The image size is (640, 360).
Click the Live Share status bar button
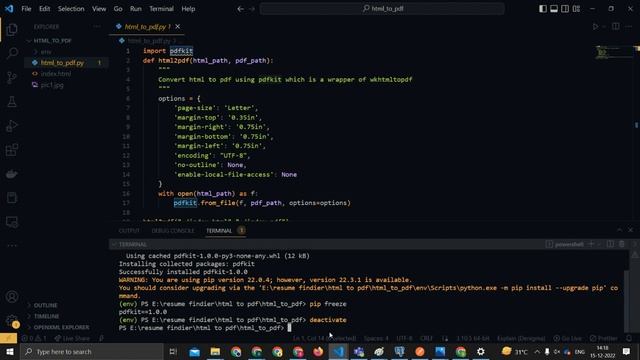72,338
